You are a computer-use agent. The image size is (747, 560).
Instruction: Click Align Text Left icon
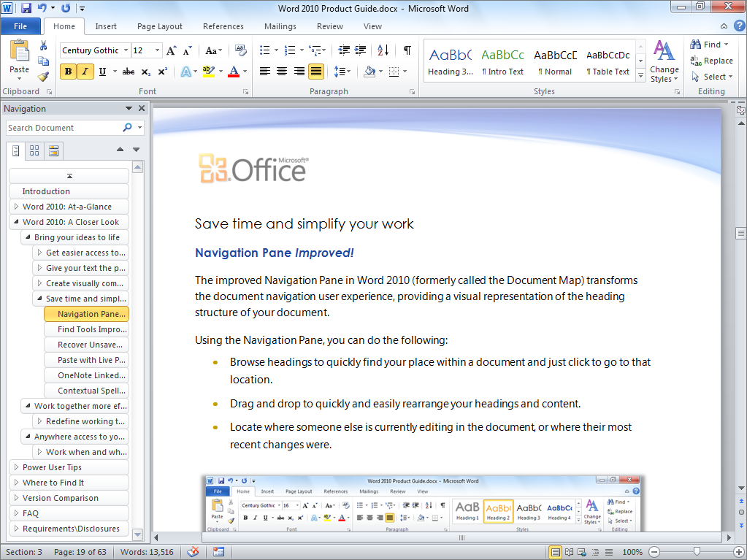[265, 72]
